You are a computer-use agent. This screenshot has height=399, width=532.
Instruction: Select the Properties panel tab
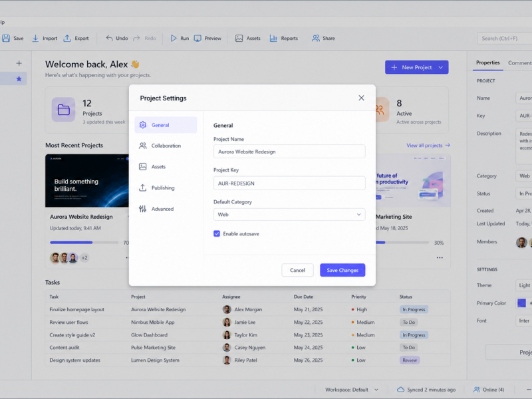coord(487,63)
